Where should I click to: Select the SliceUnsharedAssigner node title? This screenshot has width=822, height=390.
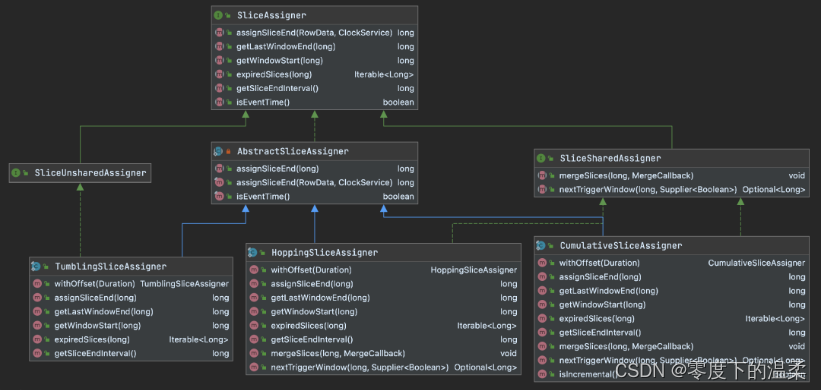90,172
